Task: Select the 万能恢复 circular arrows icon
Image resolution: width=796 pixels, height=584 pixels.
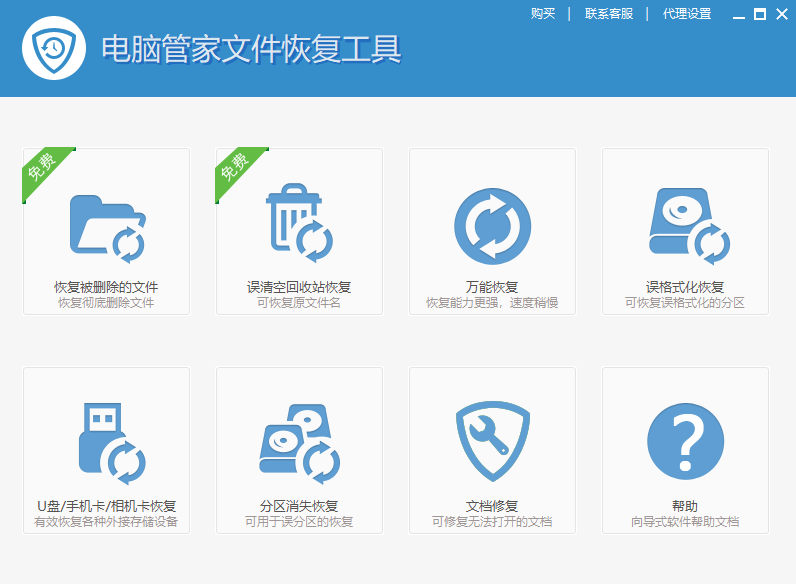Action: tap(492, 226)
